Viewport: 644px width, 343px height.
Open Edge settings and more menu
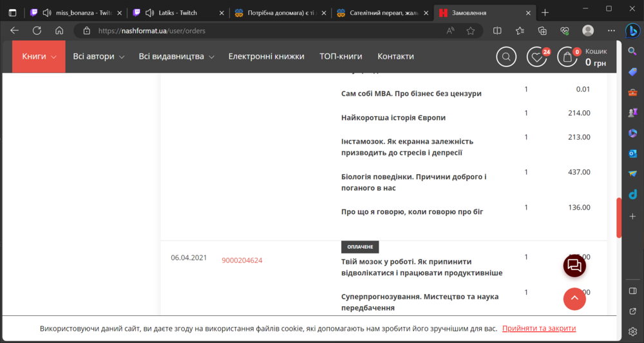(x=611, y=30)
